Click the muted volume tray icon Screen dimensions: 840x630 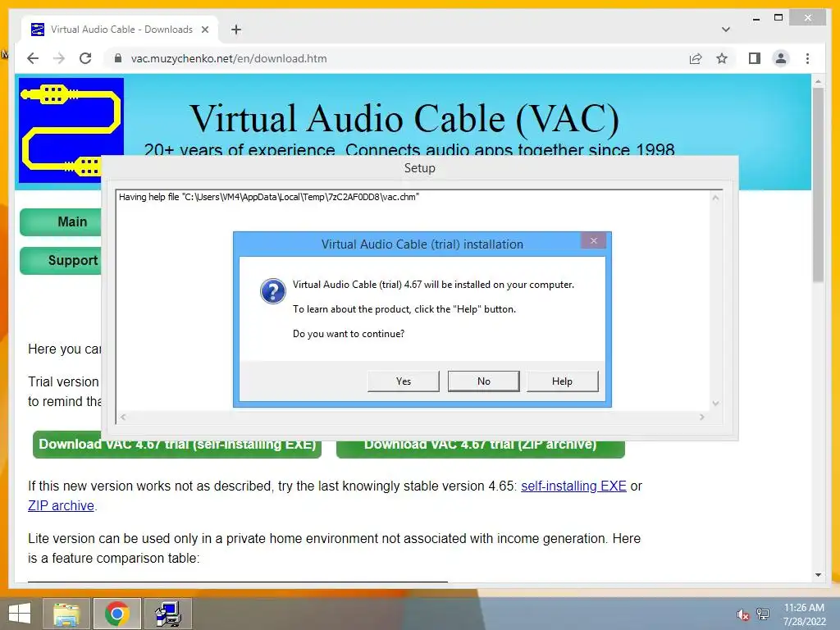pos(742,614)
